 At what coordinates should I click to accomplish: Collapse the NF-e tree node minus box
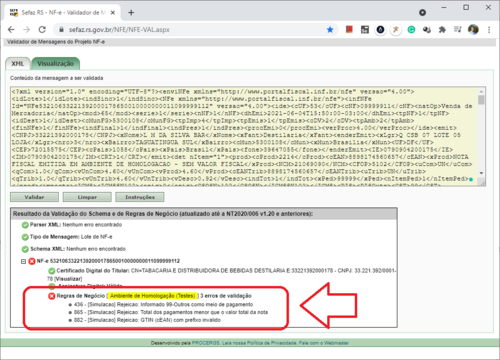(x=23, y=261)
